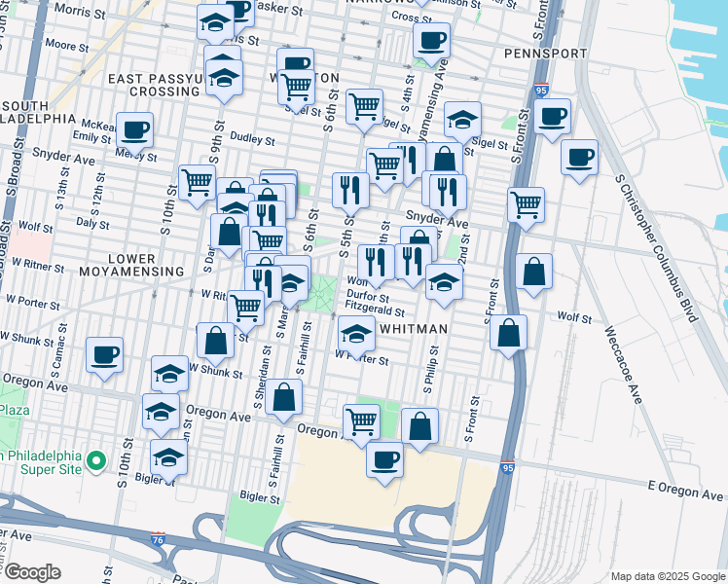Click the grocery cart marker east of I-95 at Snyder Ave
728x584 pixels.
(x=526, y=205)
